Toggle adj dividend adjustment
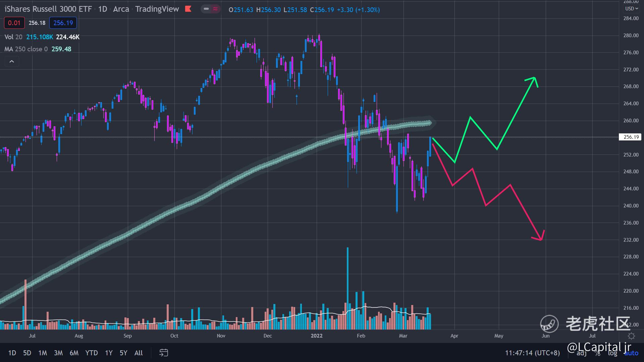Viewport: 644px width, 362px height. [x=582, y=353]
